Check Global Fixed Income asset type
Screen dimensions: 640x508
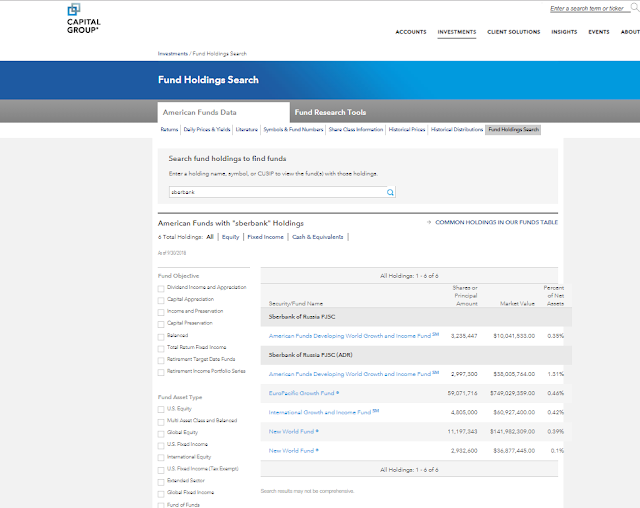[161, 493]
